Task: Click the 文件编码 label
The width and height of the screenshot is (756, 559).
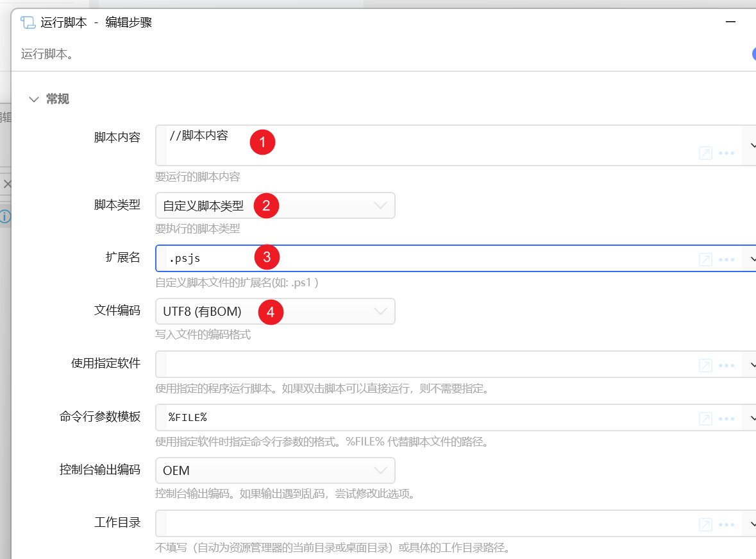Action: tap(117, 310)
